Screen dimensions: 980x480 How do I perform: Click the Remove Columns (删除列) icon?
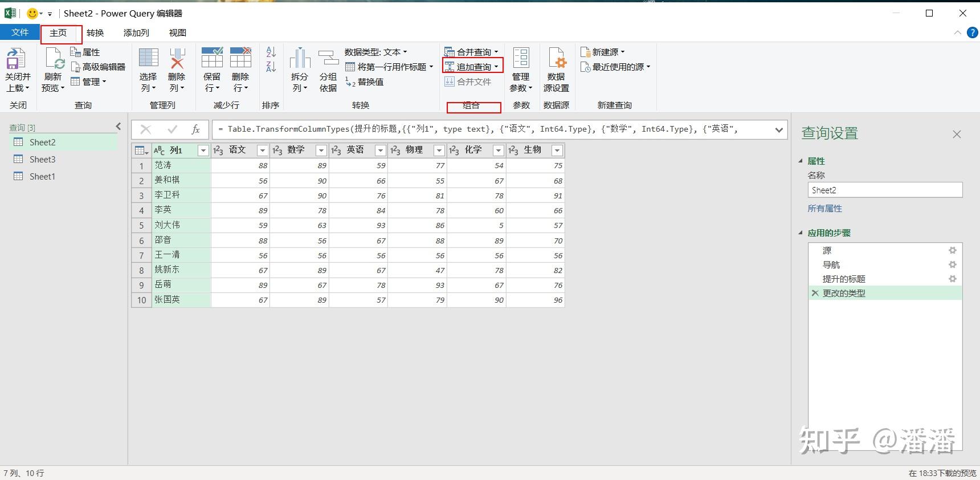[177, 59]
